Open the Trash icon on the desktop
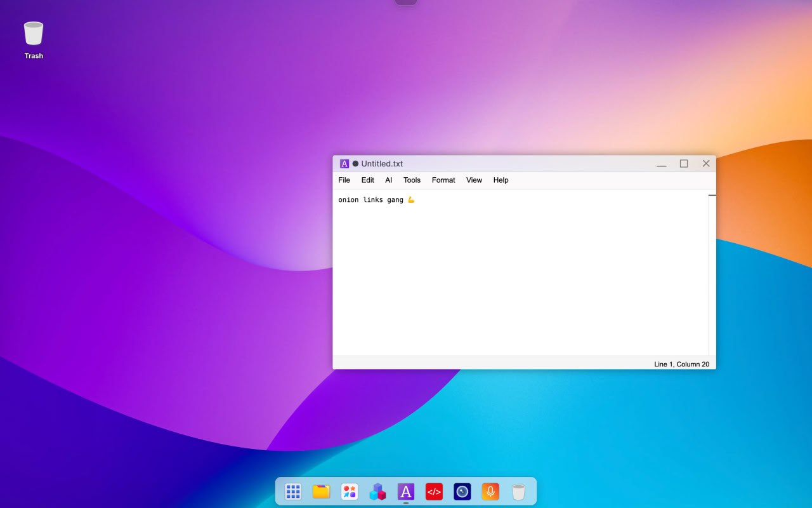812x508 pixels. 34,39
